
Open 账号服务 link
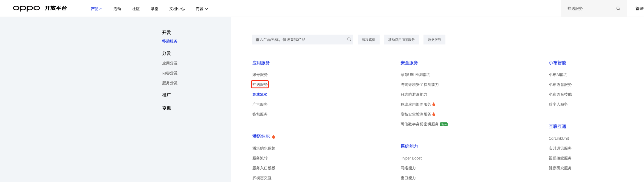click(x=260, y=75)
